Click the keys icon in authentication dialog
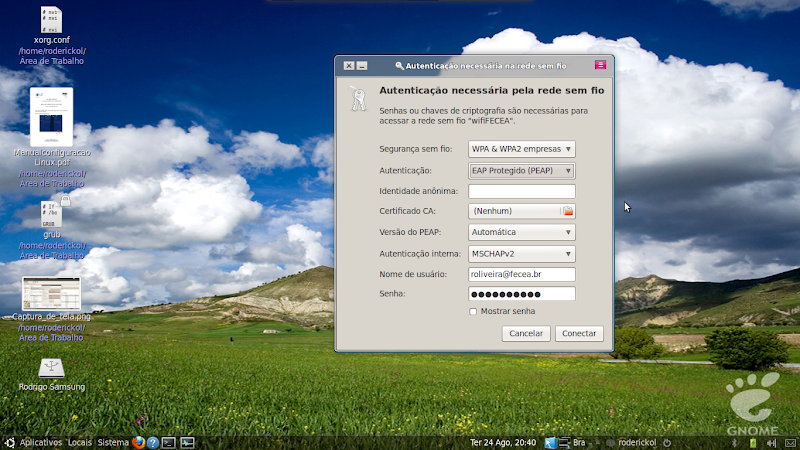Viewport: 800px width, 450px height. pyautogui.click(x=358, y=98)
